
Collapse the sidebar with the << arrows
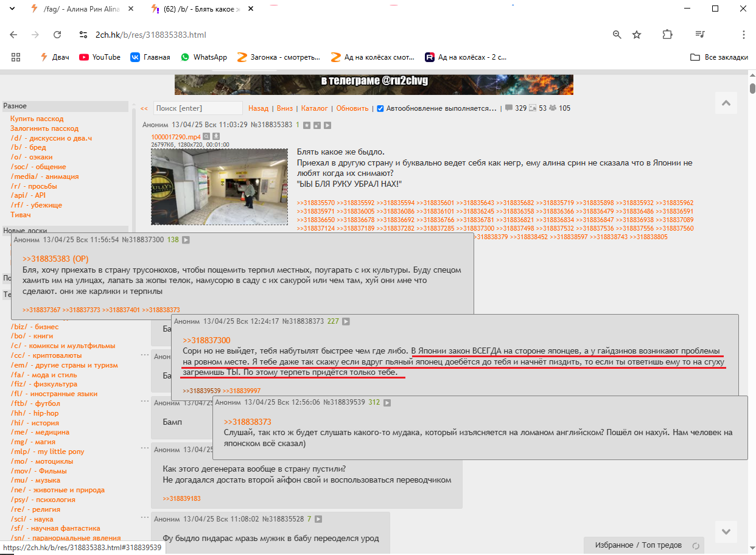click(x=144, y=109)
